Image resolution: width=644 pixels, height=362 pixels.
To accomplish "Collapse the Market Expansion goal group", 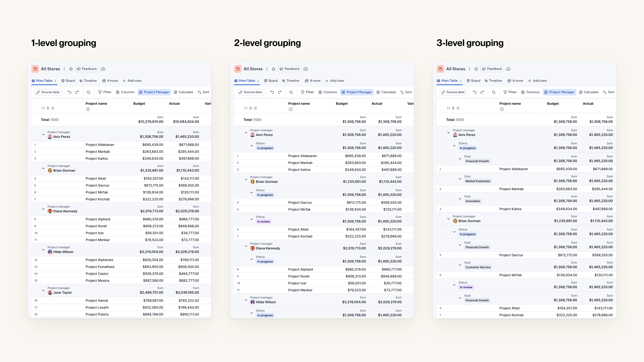I will [x=460, y=179].
